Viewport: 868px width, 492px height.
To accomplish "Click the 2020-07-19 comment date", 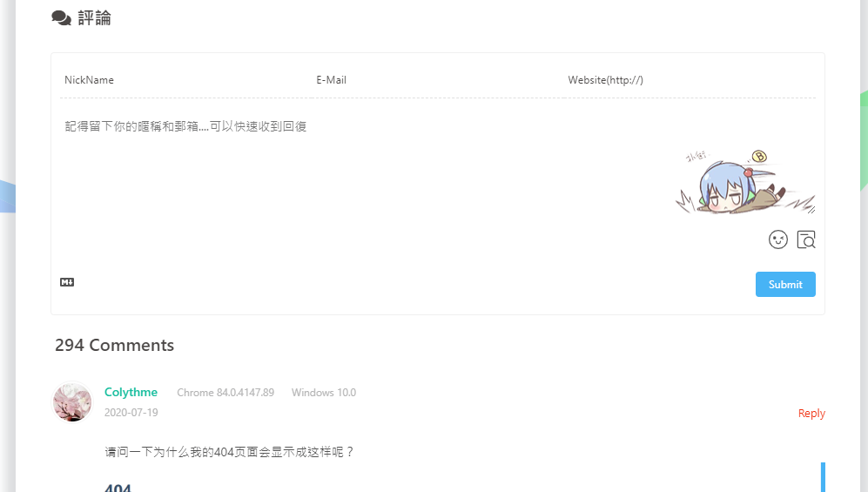I will pos(131,413).
